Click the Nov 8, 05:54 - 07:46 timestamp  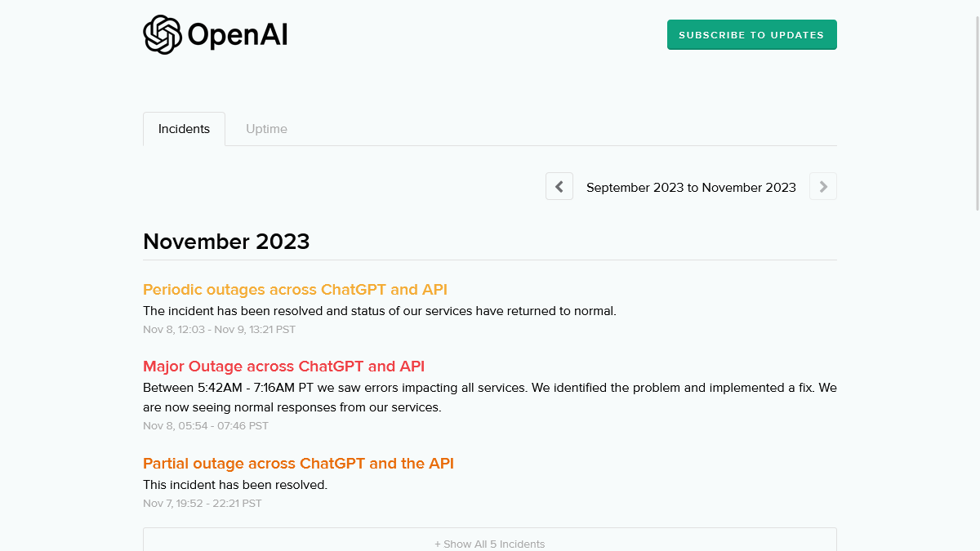(206, 426)
